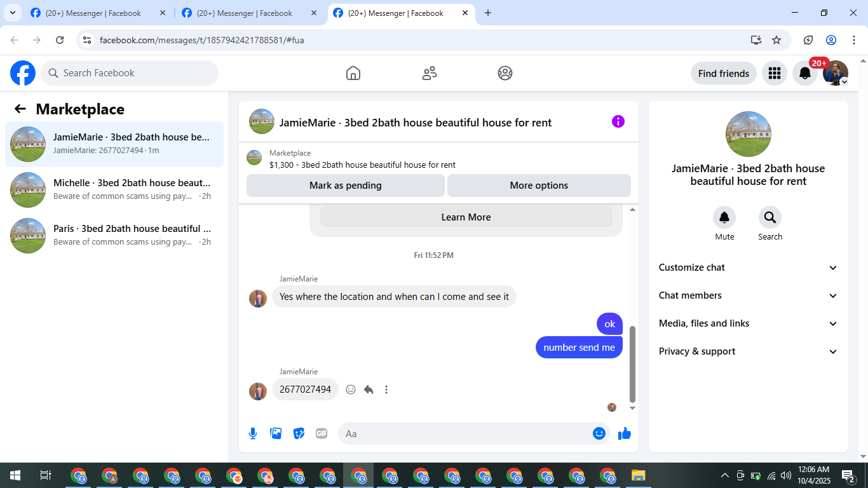Mute this conversation with the bell icon
Image resolution: width=868 pixels, height=488 pixels.
724,218
